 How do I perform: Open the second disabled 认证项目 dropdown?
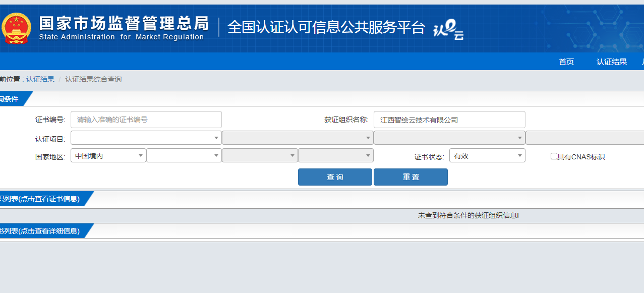[x=298, y=138]
